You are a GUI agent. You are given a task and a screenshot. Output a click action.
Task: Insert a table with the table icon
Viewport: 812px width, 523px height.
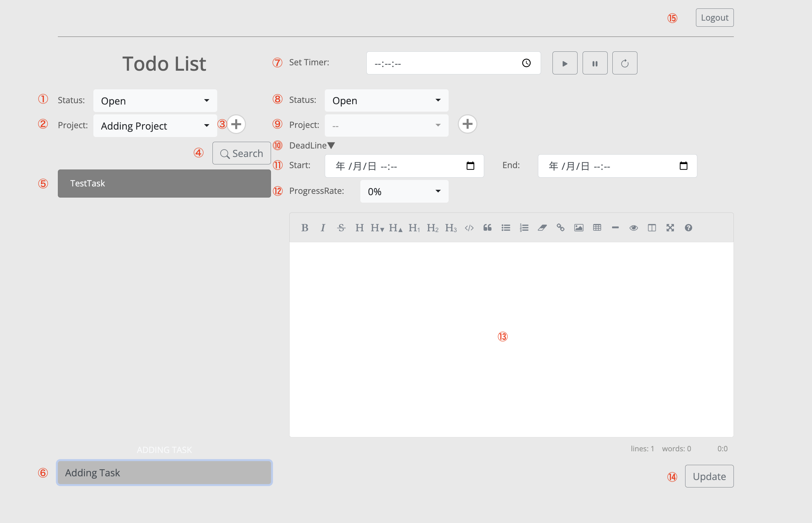(597, 228)
